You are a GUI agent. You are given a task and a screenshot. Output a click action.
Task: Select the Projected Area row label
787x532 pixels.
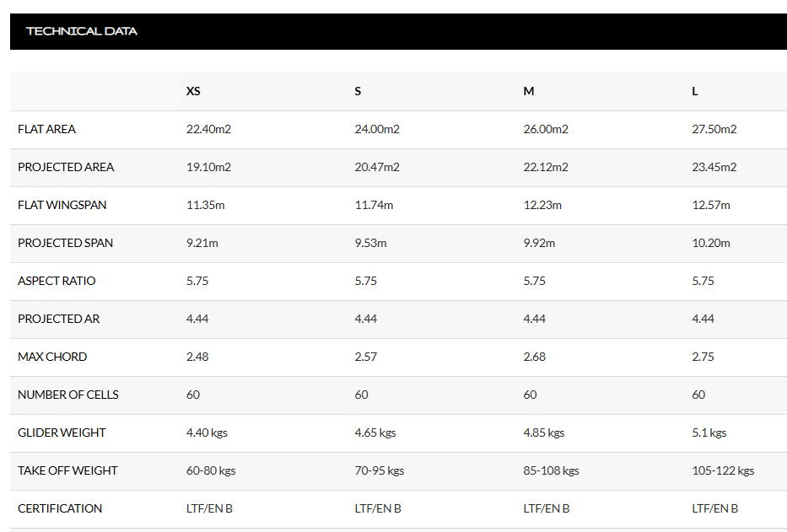(66, 167)
